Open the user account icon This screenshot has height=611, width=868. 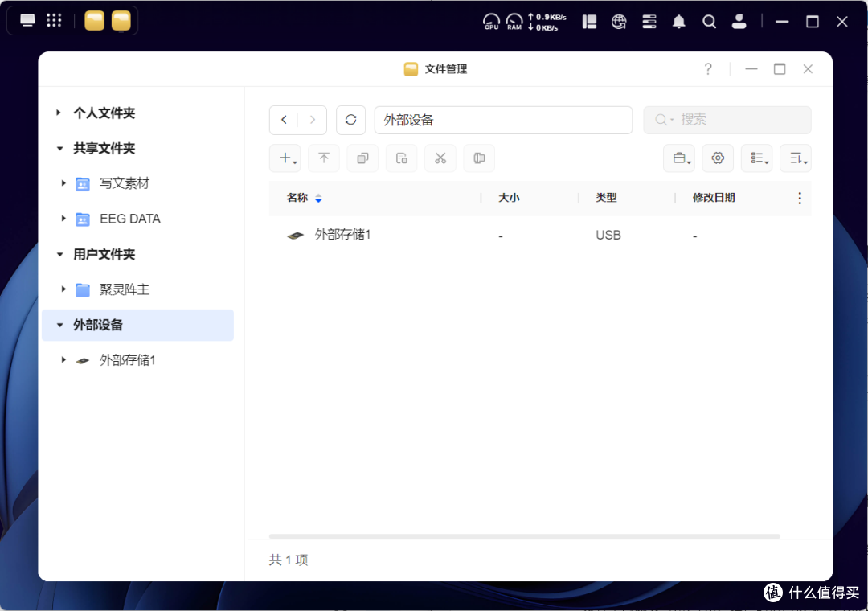coord(739,22)
